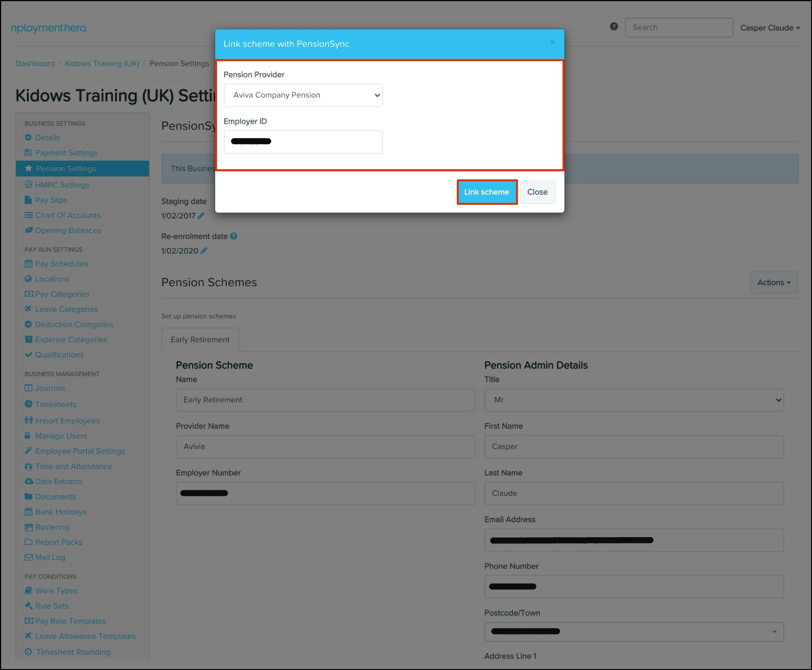Click the Leave Categories plane icon
812x670 pixels.
28,309
